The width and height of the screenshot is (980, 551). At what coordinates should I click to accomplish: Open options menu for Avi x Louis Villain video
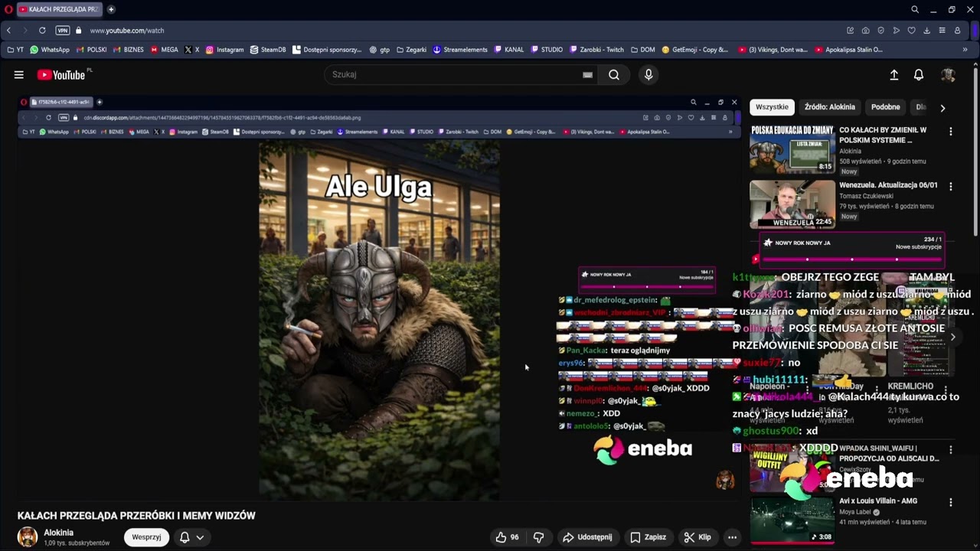[951, 503]
